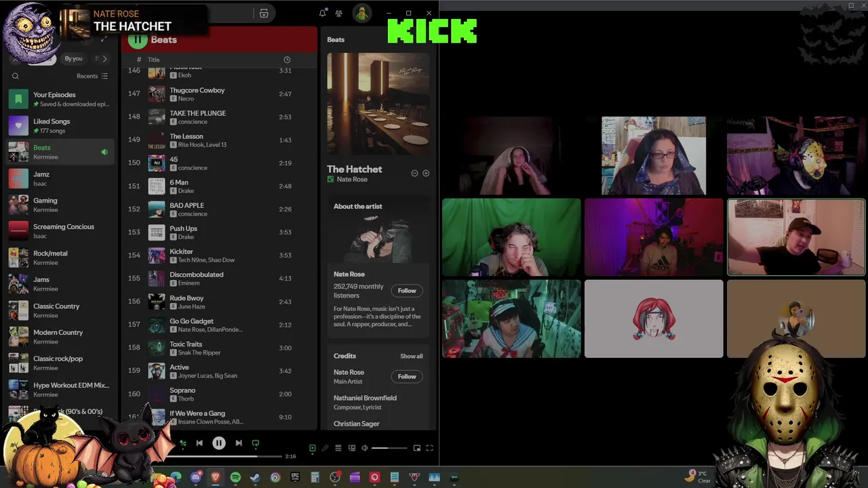Enter Spotify full screen mode

click(x=429, y=448)
